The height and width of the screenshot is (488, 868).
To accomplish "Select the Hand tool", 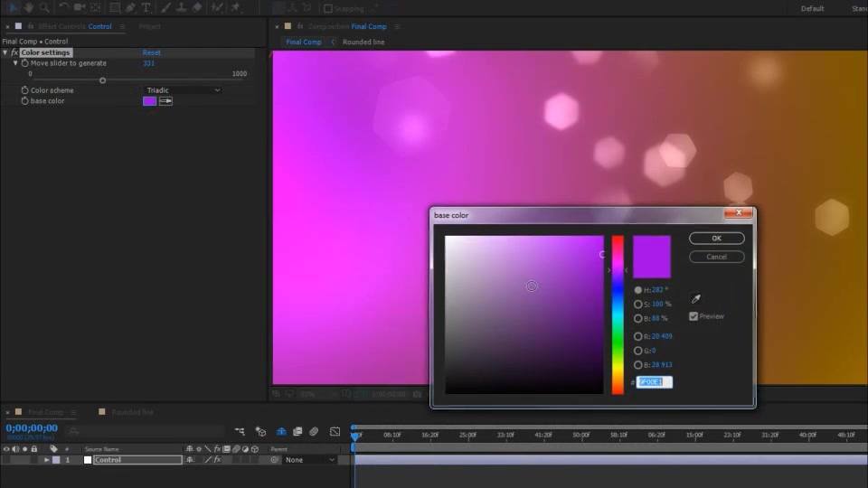I will click(x=28, y=7).
